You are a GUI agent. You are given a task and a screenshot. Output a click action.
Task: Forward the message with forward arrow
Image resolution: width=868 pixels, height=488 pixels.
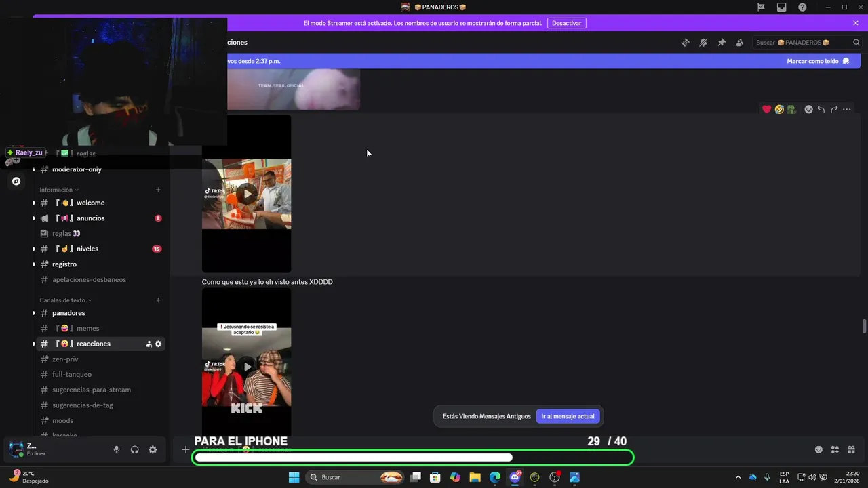(x=834, y=109)
